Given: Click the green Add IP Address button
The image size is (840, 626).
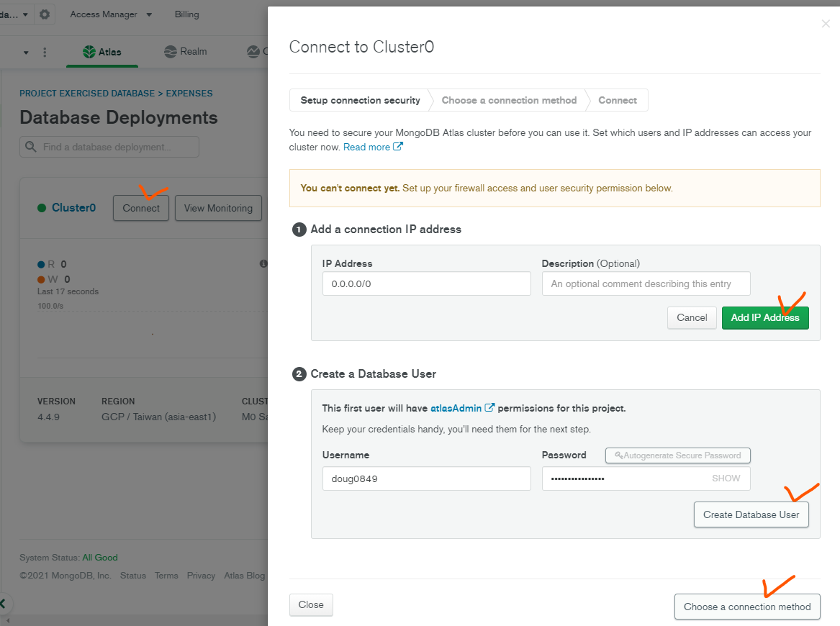Looking at the screenshot, I should [764, 318].
